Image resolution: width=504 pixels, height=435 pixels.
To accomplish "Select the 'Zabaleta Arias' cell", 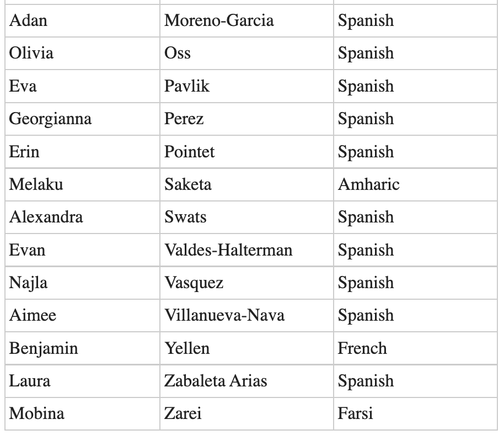I will click(x=216, y=381).
